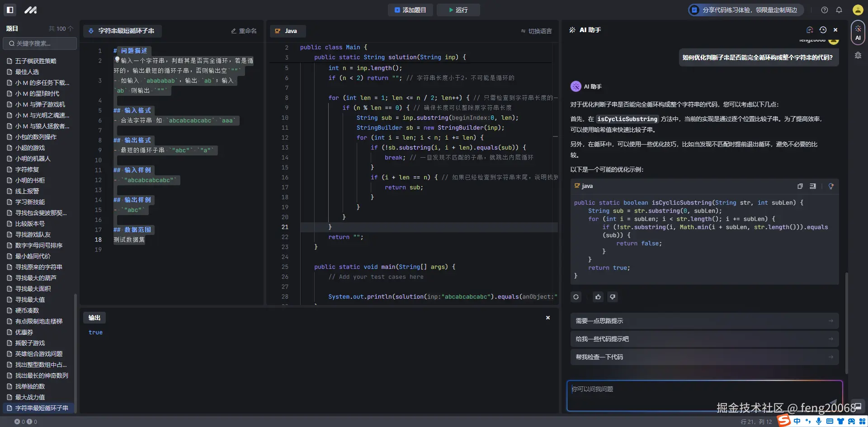Open the debug bug icon in right rail

tap(858, 55)
